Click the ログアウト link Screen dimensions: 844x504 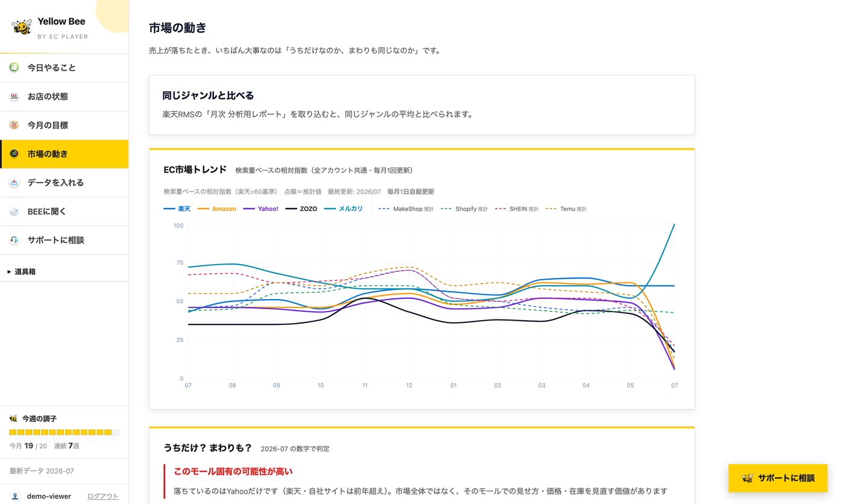point(103,496)
